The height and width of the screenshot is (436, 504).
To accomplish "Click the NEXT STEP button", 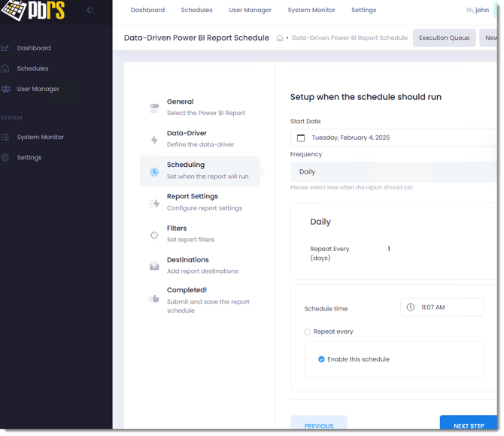I will click(x=469, y=422).
